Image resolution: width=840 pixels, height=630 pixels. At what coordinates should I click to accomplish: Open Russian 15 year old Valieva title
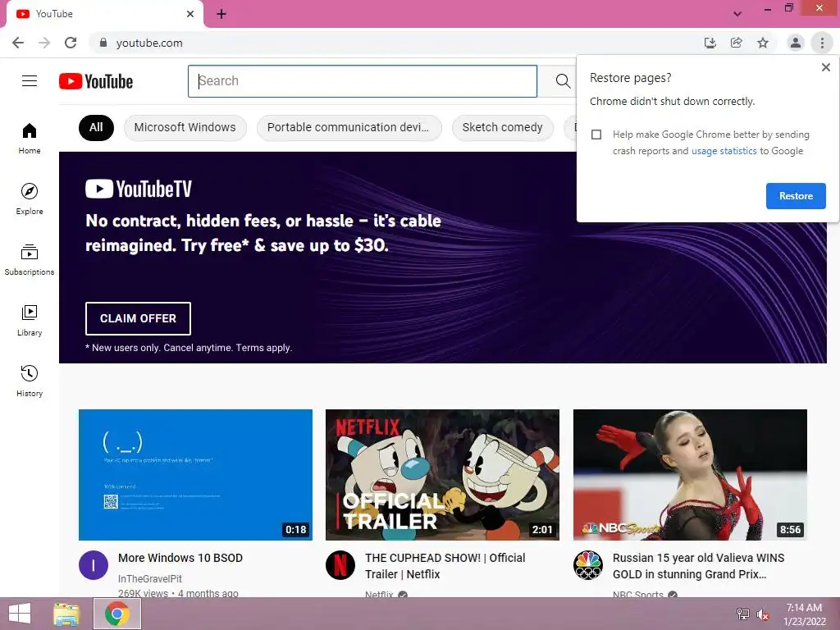pos(699,566)
